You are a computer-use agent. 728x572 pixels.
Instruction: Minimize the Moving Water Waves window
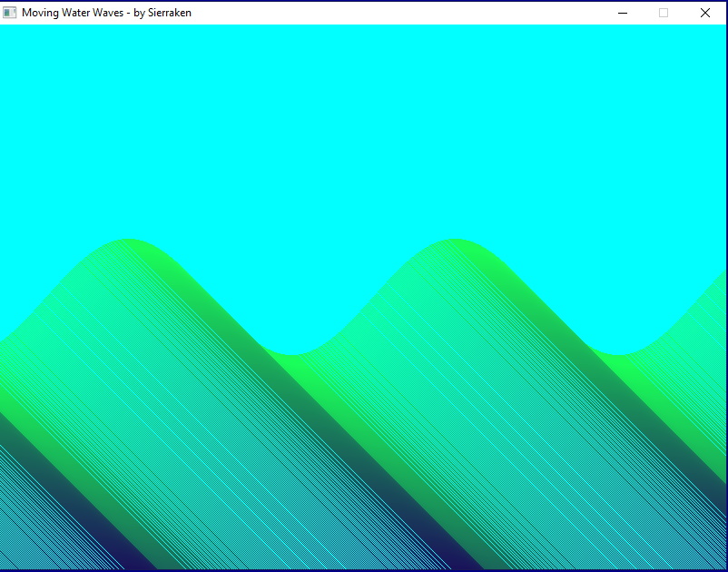point(623,13)
